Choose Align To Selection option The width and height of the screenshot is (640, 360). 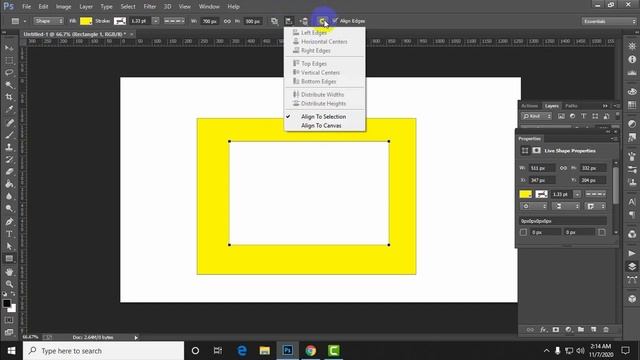pyautogui.click(x=323, y=117)
